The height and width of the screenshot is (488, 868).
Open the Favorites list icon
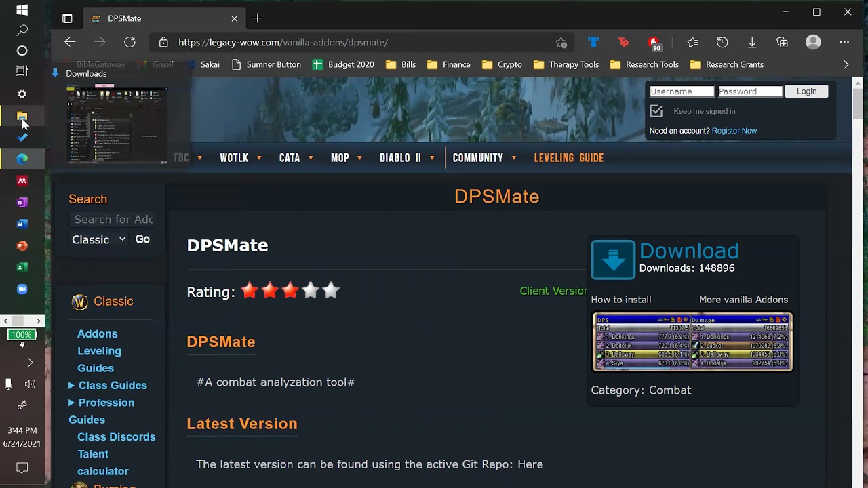(x=692, y=42)
